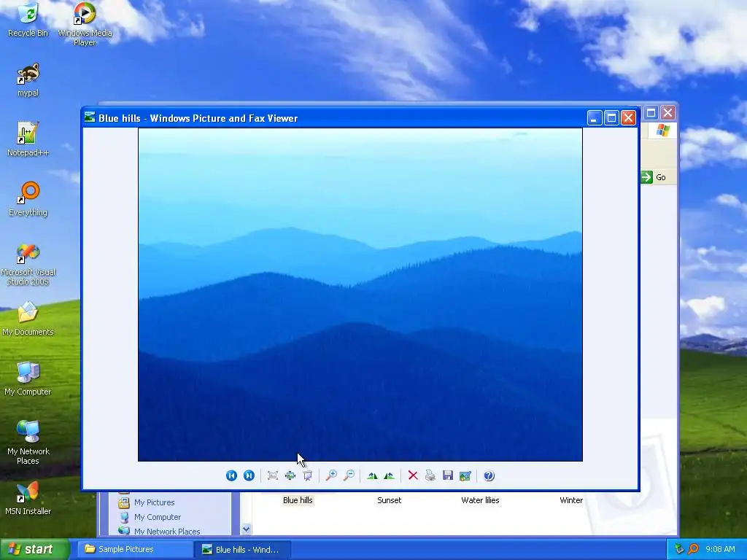Screen dimensions: 747x560
Task: Select the MSN Installer desktop shortcut
Action: pyautogui.click(x=28, y=499)
